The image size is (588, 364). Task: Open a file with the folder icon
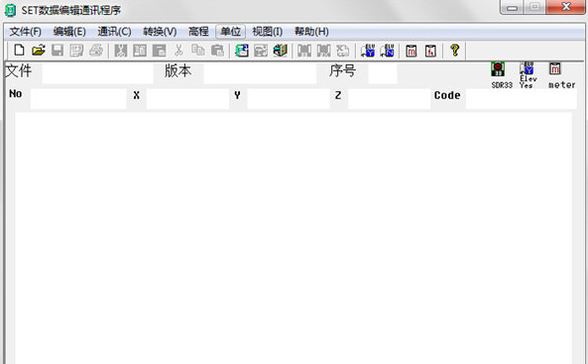pos(39,51)
